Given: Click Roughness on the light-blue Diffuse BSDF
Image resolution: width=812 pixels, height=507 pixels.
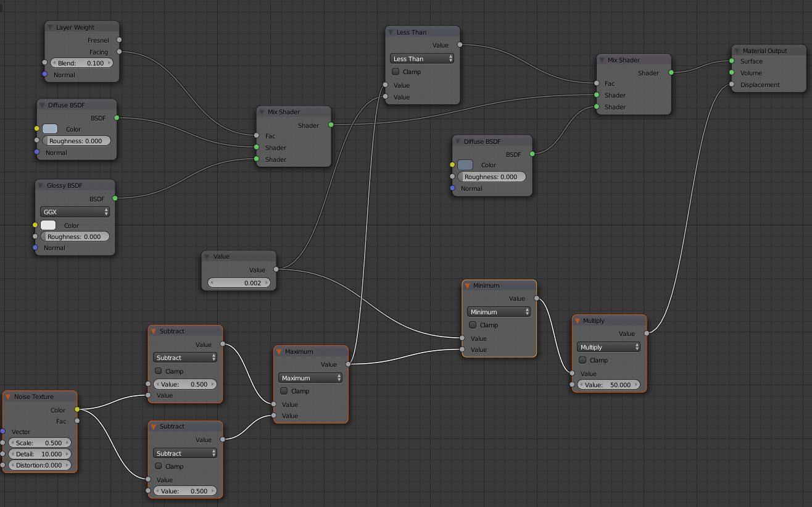Looking at the screenshot, I should [77, 141].
